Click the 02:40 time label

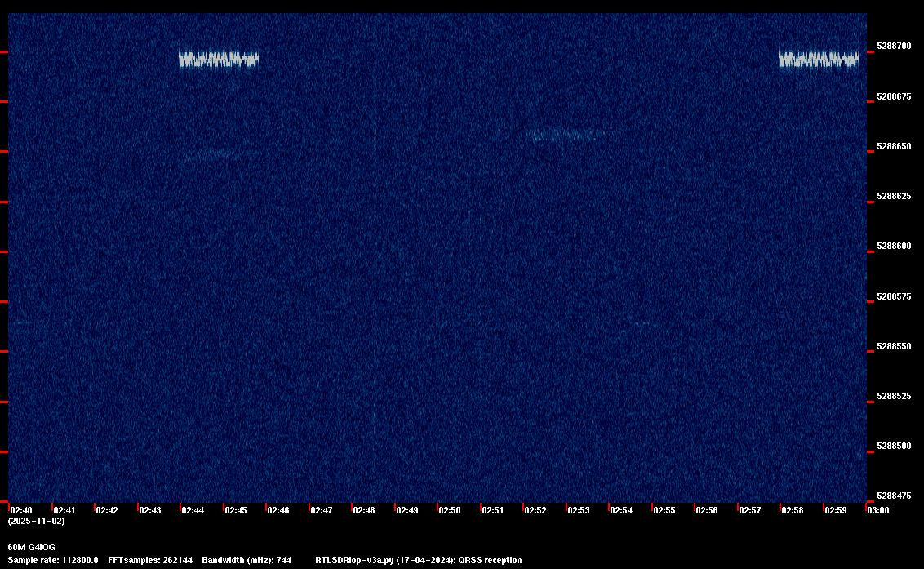(21, 510)
